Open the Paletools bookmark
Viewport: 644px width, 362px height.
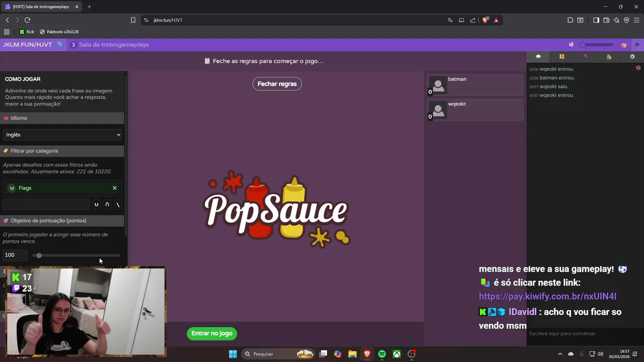[x=59, y=32]
